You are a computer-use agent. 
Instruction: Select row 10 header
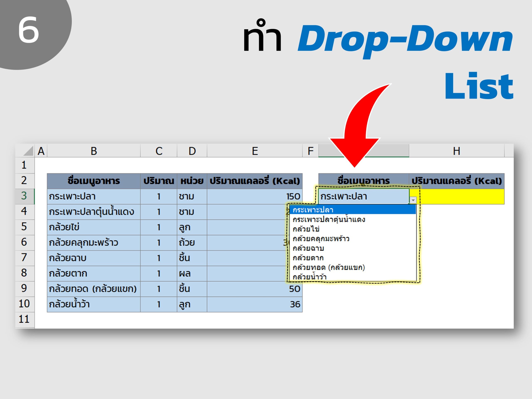point(25,304)
